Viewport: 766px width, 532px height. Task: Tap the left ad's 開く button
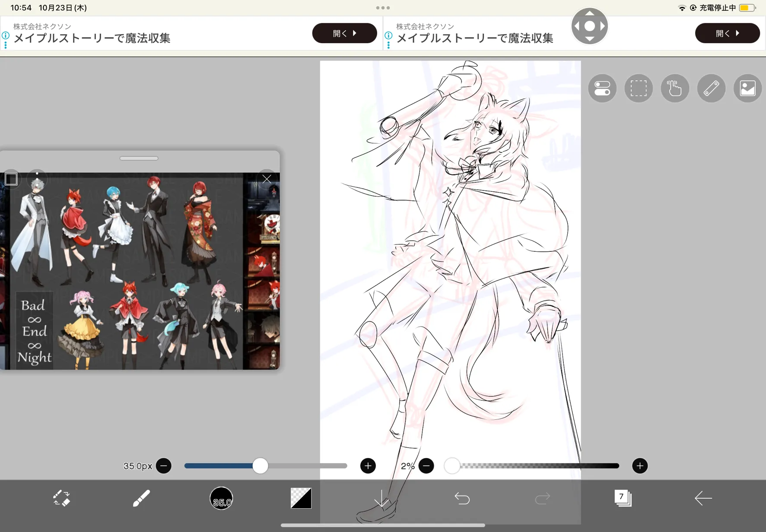click(x=345, y=33)
